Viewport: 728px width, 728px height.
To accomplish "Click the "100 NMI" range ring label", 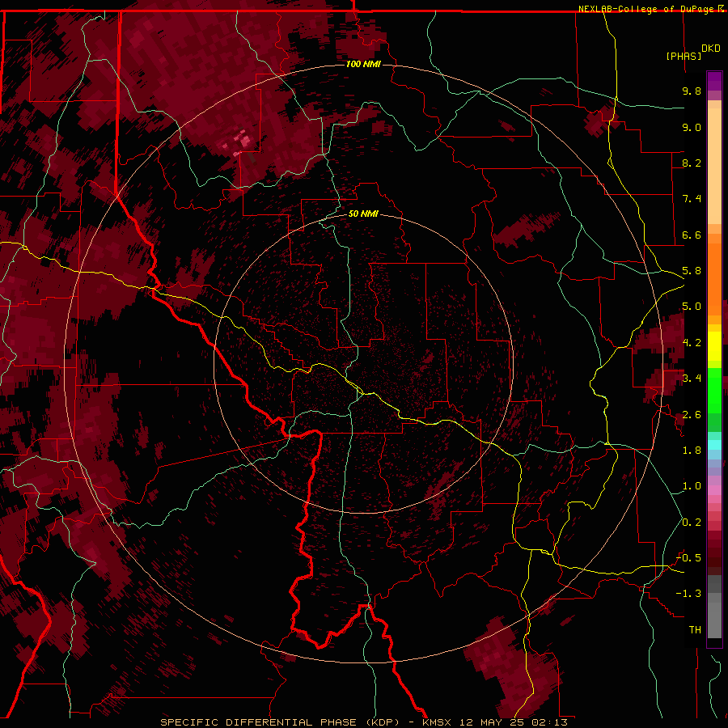I will point(363,64).
